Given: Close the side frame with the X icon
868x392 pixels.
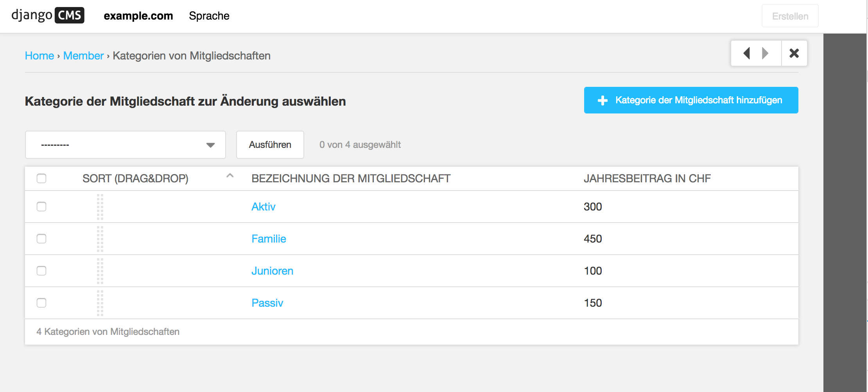Looking at the screenshot, I should click(x=794, y=53).
